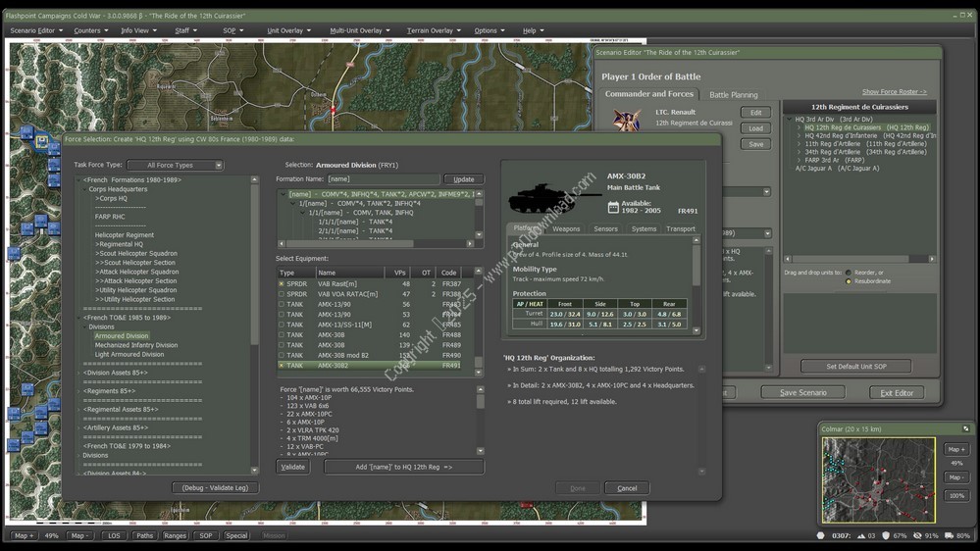
Task: Select the Reorder radio button
Action: (x=849, y=273)
